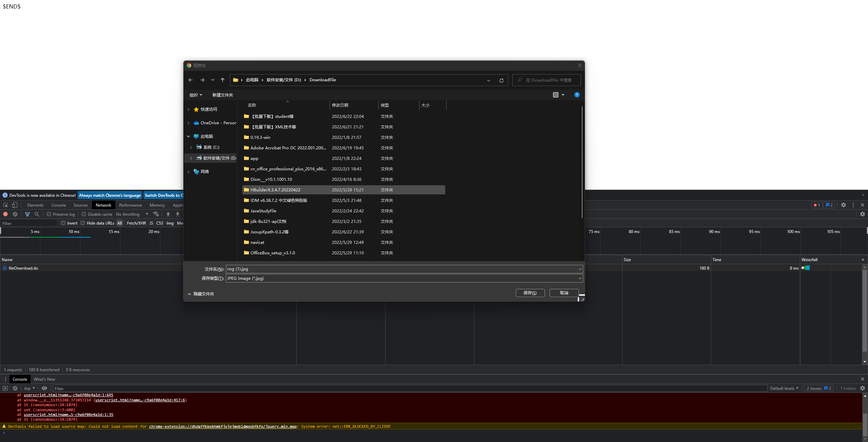Open the console context top dropdown
The width and height of the screenshot is (868, 442).
pos(29,388)
